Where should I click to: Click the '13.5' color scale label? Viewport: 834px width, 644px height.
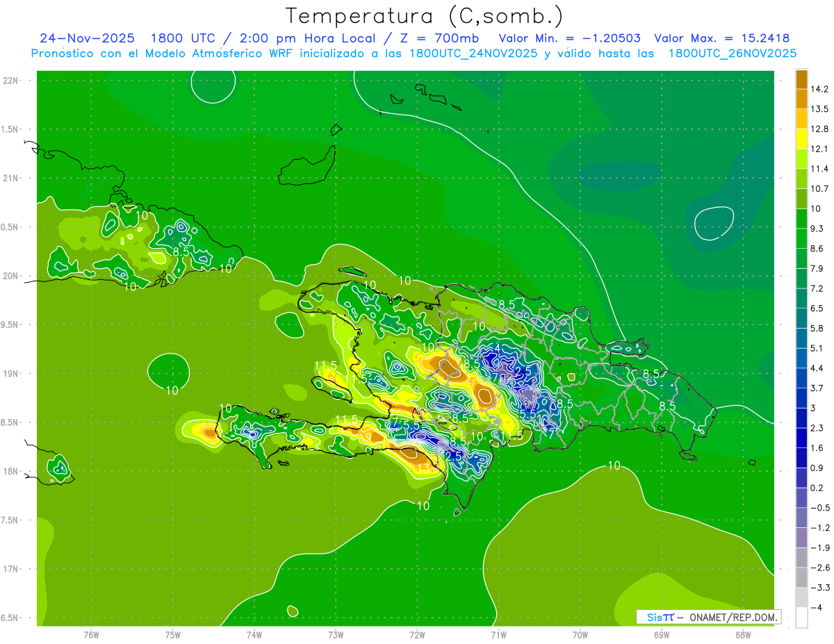pos(819,109)
